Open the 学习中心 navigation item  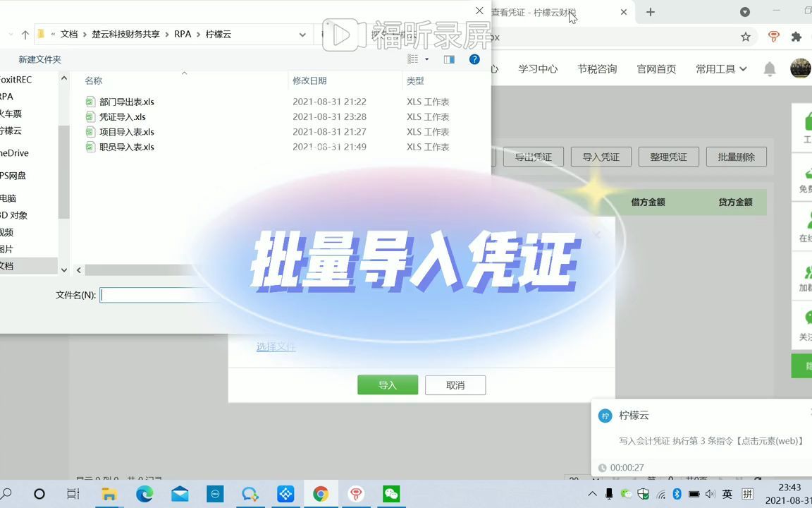[538, 68]
